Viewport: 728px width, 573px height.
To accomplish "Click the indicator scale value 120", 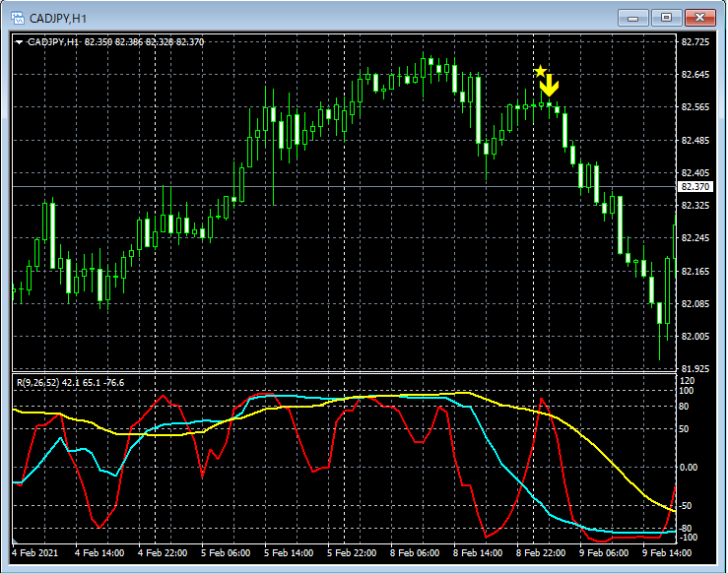I will (687, 381).
